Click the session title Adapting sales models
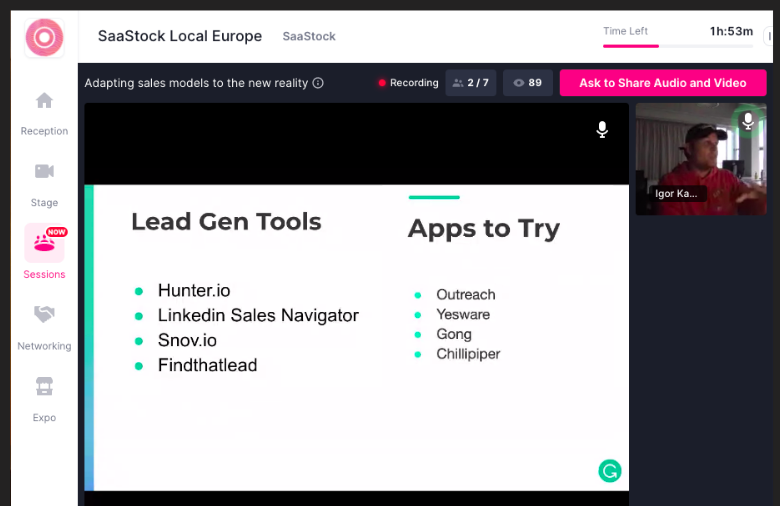 196,83
